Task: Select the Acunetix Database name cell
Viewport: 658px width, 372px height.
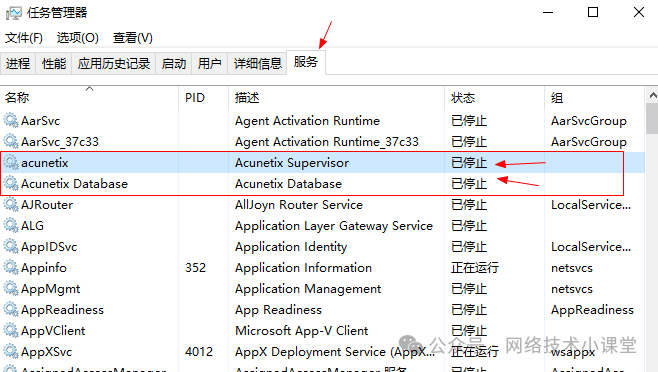Action: [x=74, y=184]
